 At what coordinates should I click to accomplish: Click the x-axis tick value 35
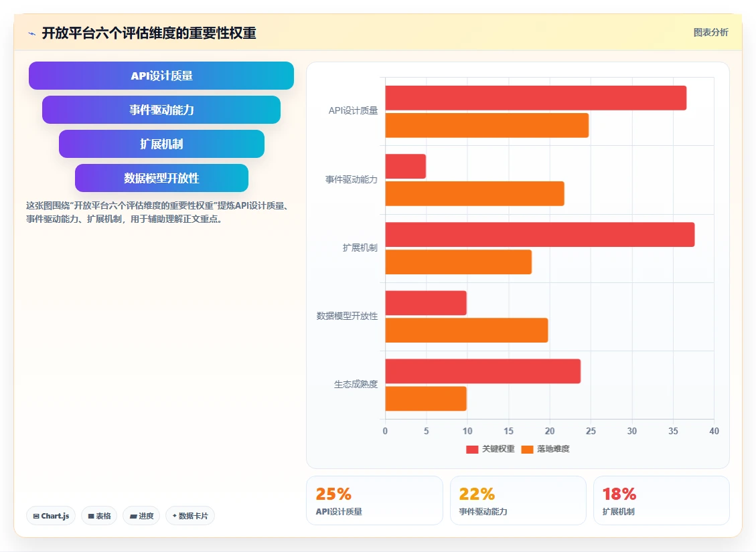coord(673,431)
